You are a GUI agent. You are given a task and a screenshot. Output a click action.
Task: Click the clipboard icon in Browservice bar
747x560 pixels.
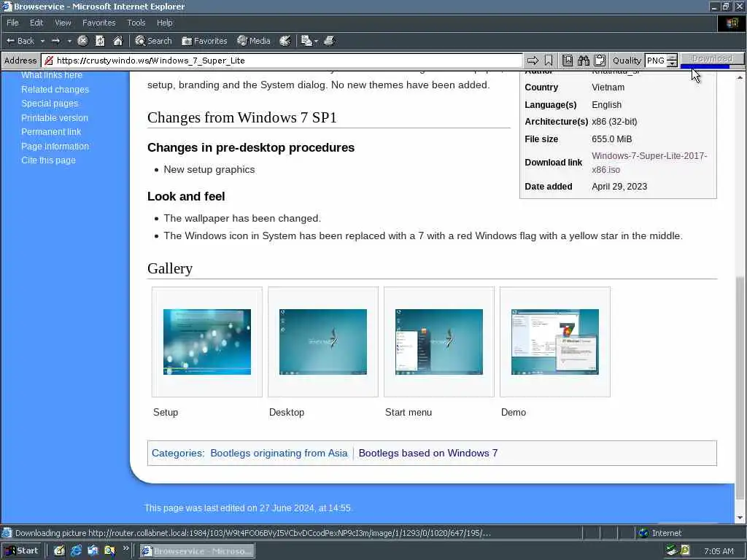tap(600, 61)
